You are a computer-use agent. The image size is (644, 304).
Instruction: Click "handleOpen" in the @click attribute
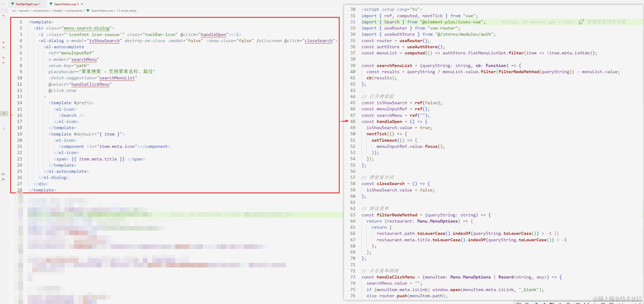[x=213, y=35]
